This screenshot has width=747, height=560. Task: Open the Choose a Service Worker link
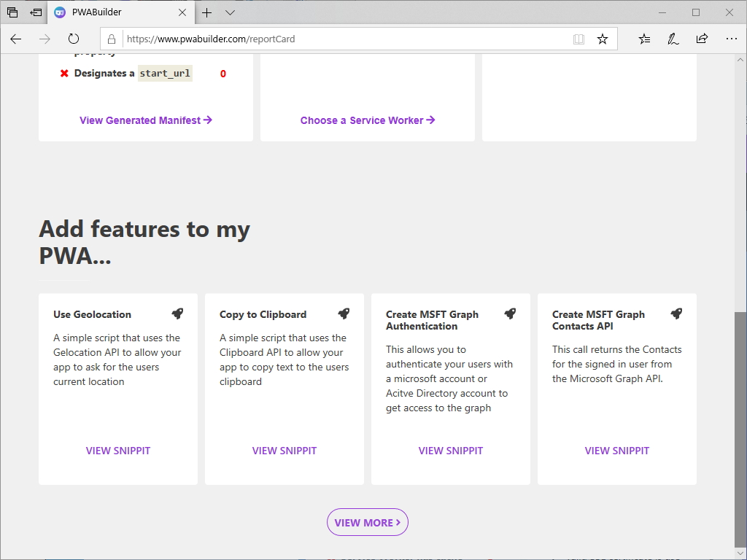367,120
